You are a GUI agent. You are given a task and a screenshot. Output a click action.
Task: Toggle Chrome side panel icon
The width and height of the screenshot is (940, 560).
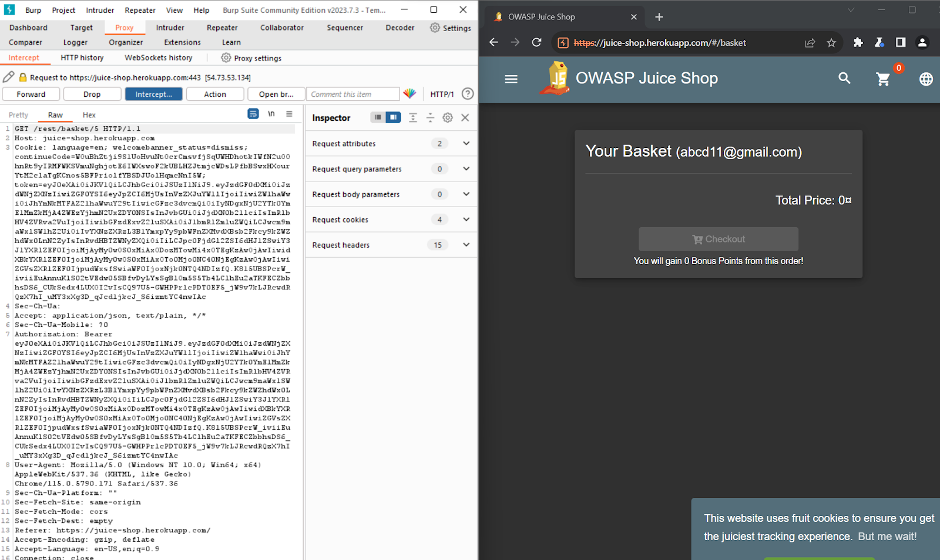tap(901, 42)
